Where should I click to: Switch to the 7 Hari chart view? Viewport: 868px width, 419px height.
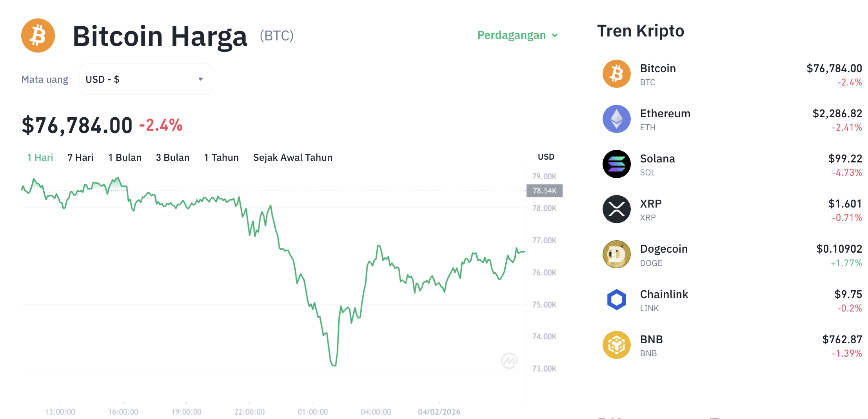point(80,157)
